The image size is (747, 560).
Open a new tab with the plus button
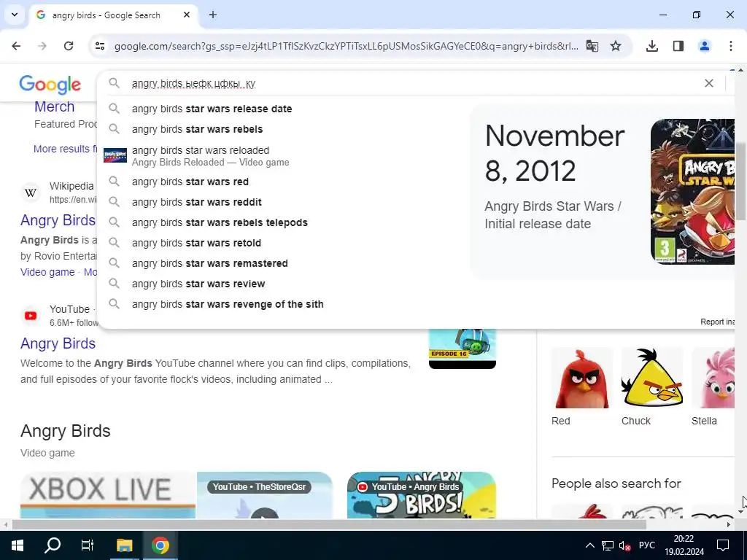point(213,15)
